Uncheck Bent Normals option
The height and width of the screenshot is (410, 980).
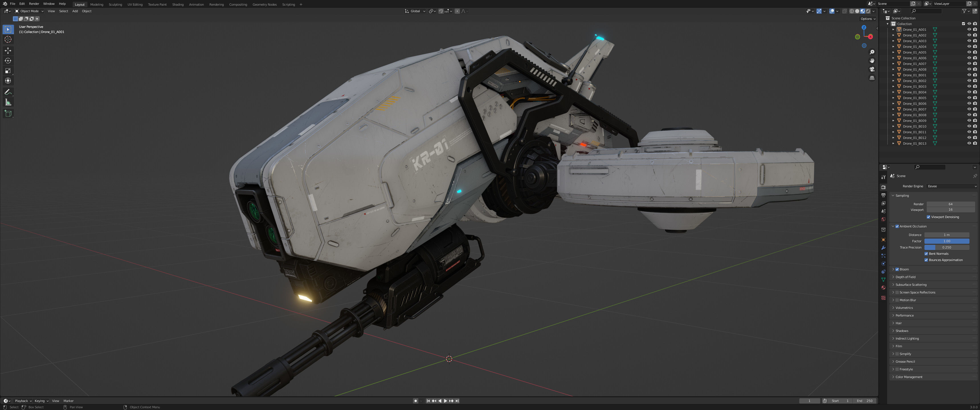(x=926, y=254)
